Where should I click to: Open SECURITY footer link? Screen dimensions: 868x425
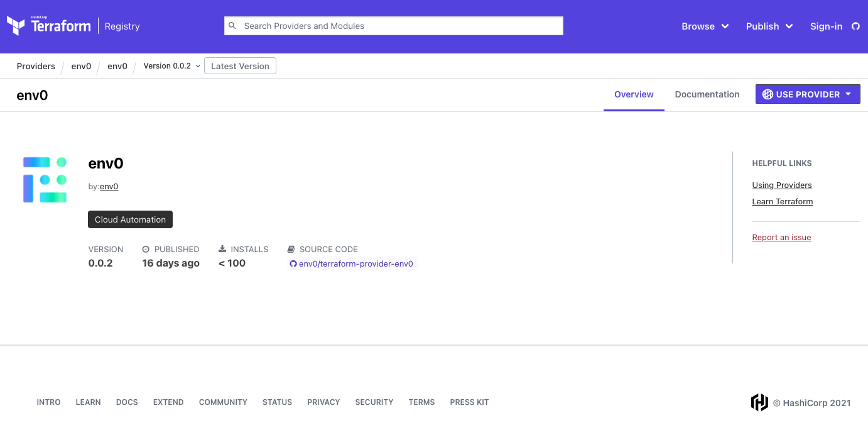tap(374, 402)
